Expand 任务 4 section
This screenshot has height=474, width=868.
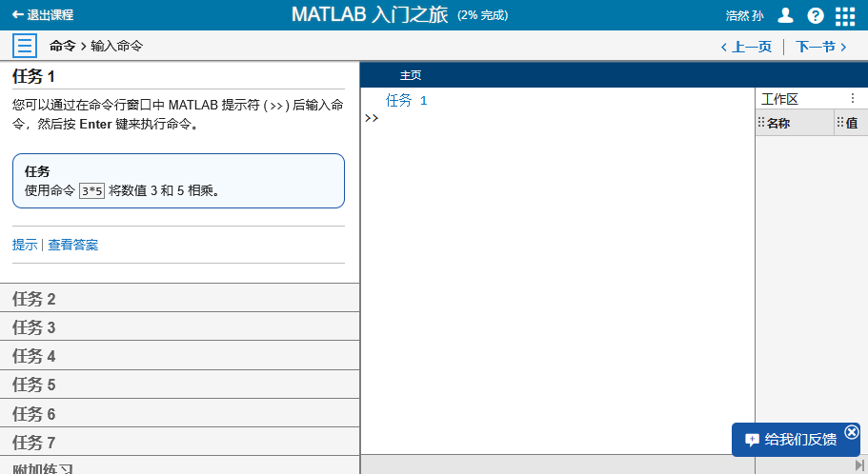(x=179, y=356)
